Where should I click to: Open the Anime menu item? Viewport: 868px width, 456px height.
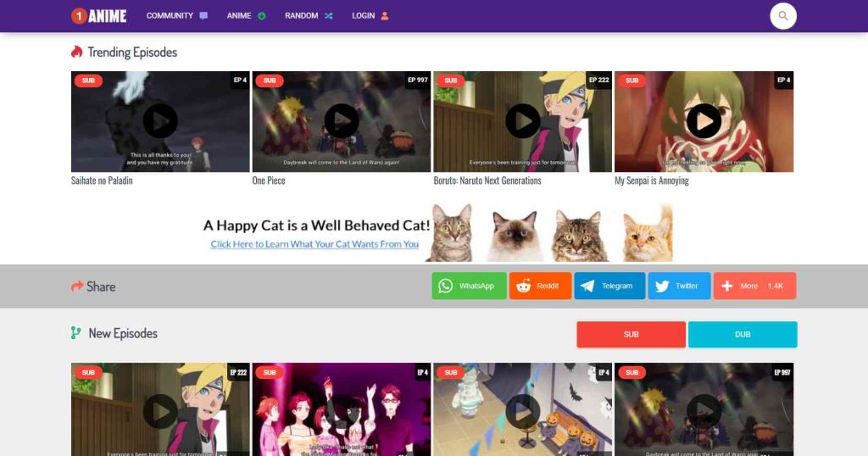(247, 15)
